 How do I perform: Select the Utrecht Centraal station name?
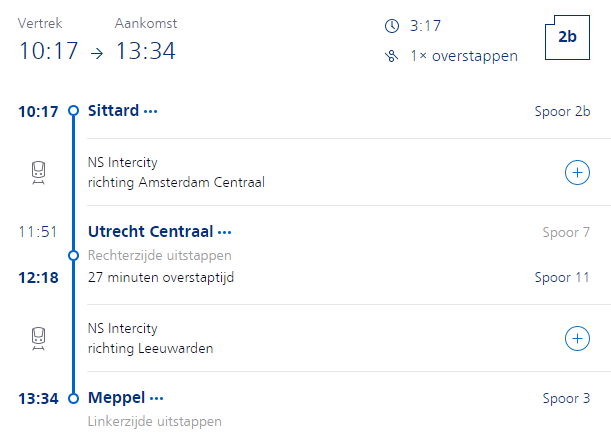coord(150,232)
